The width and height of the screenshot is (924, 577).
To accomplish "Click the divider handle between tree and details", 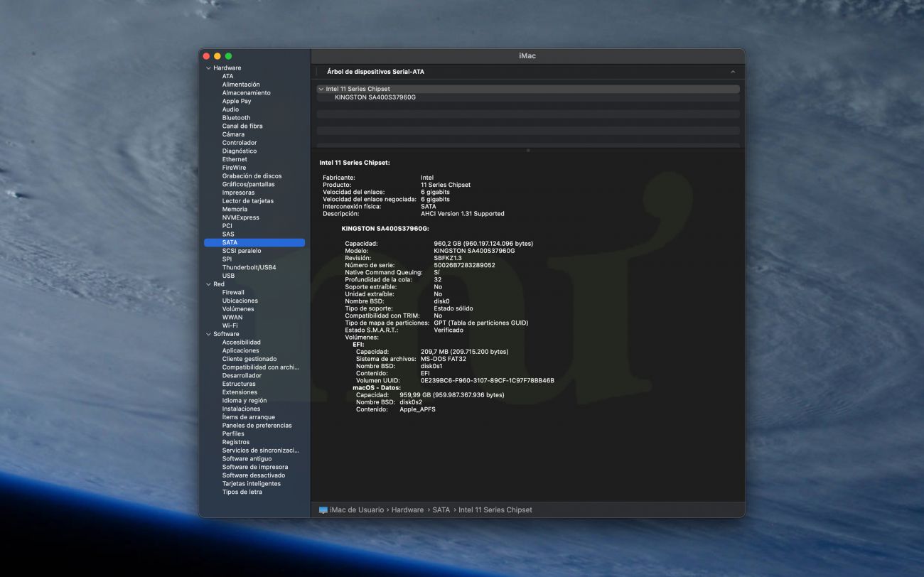I will click(527, 151).
